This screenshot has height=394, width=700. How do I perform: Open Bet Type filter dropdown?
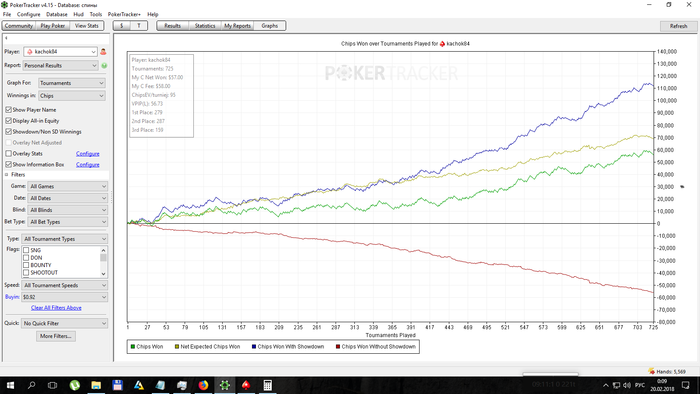[67, 222]
